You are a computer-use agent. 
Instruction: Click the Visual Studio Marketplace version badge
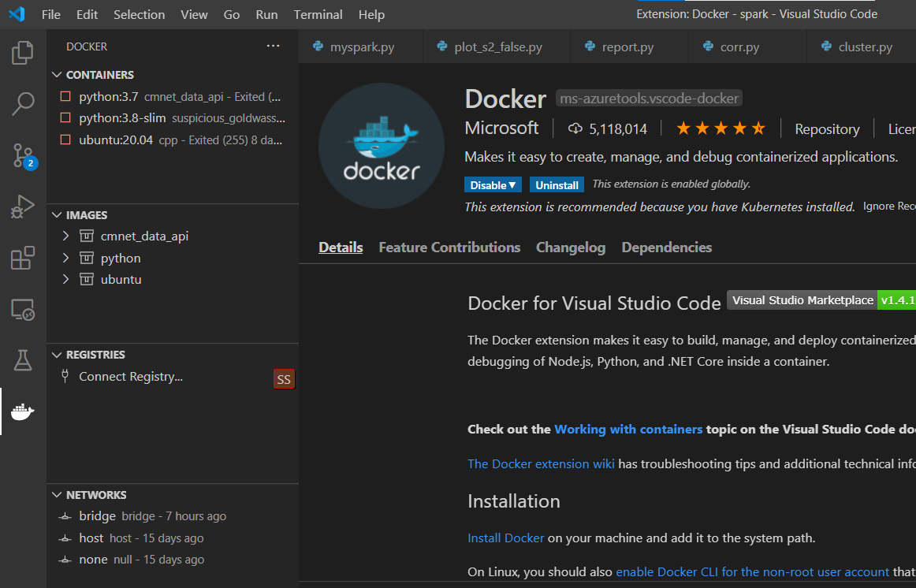click(822, 300)
